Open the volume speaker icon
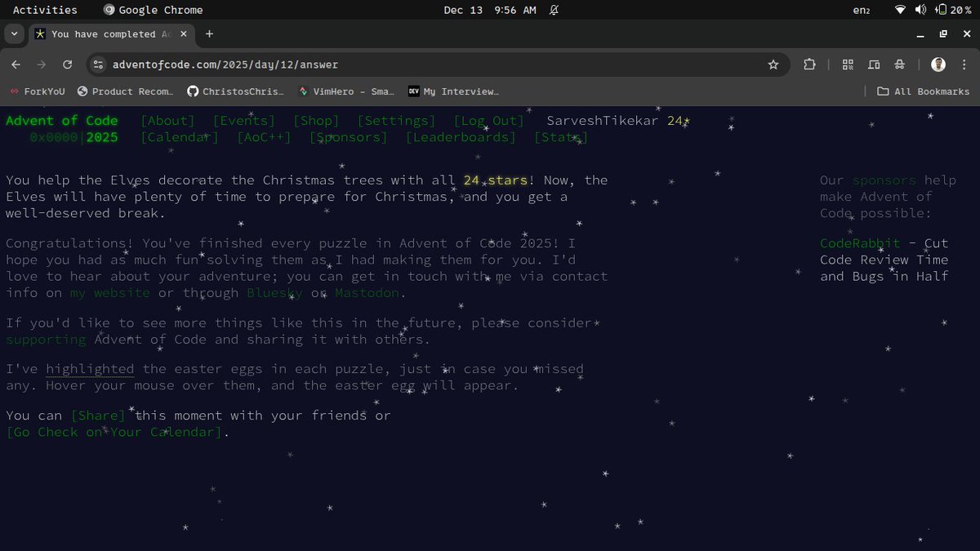The height and width of the screenshot is (551, 980). point(920,10)
